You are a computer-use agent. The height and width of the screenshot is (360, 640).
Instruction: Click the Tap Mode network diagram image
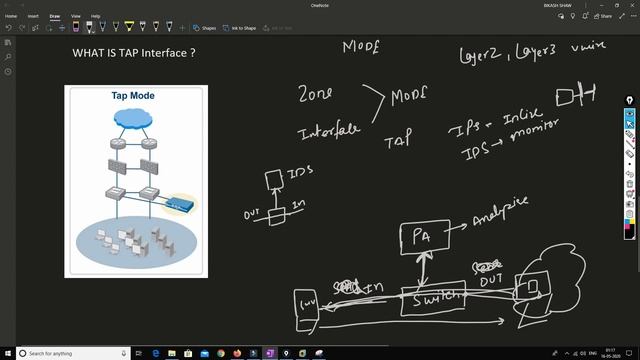(x=136, y=182)
